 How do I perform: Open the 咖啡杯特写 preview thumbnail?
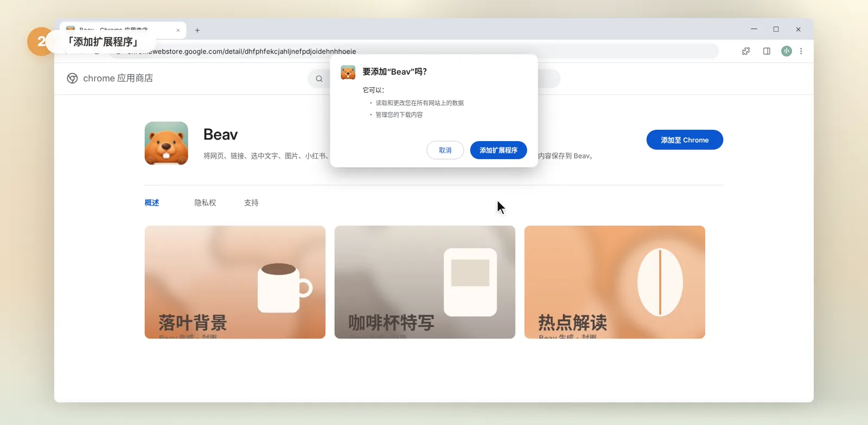tap(425, 282)
